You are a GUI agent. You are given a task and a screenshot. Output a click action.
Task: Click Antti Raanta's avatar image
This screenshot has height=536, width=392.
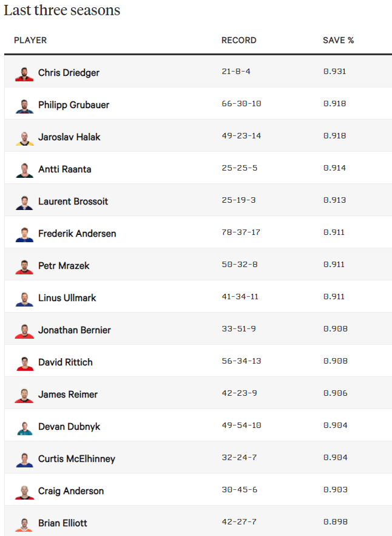pyautogui.click(x=24, y=171)
